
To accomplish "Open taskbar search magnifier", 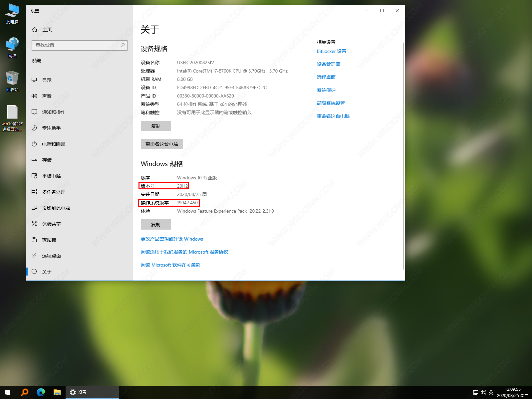I will 24,392.
